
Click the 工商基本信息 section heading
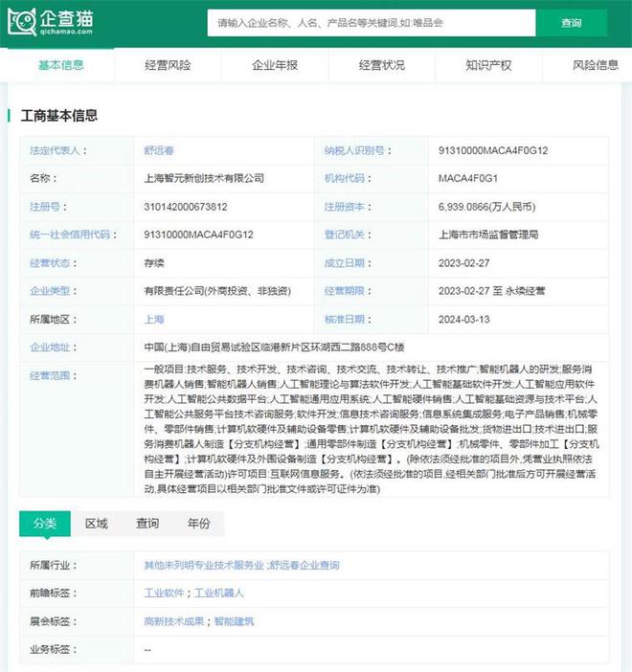[x=59, y=115]
